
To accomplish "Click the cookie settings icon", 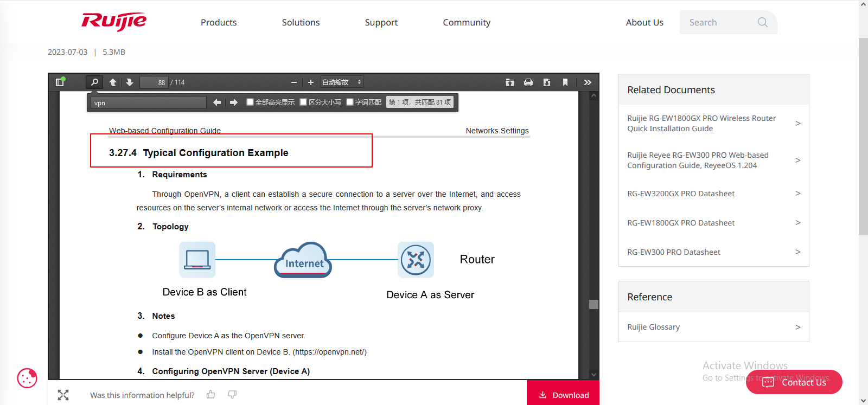I will coord(27,378).
